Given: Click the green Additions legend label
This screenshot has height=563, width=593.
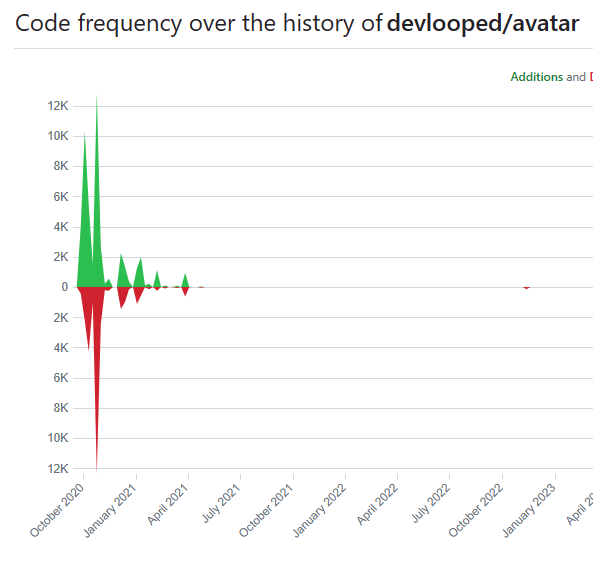Looking at the screenshot, I should coord(537,77).
